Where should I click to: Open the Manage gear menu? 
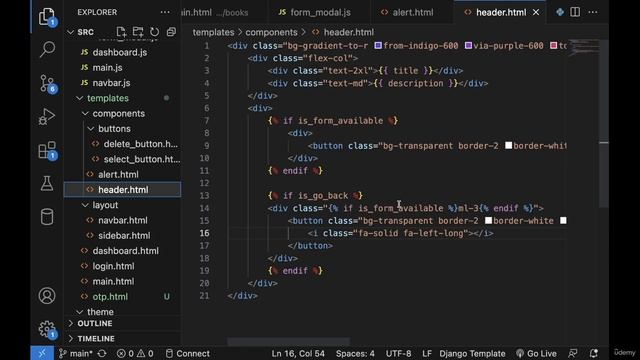(47, 329)
